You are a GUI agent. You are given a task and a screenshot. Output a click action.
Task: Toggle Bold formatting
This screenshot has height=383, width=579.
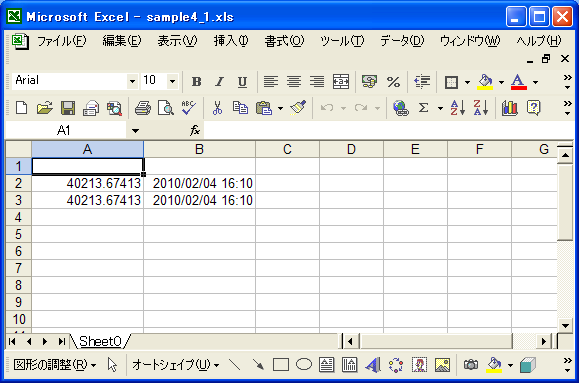pos(196,82)
